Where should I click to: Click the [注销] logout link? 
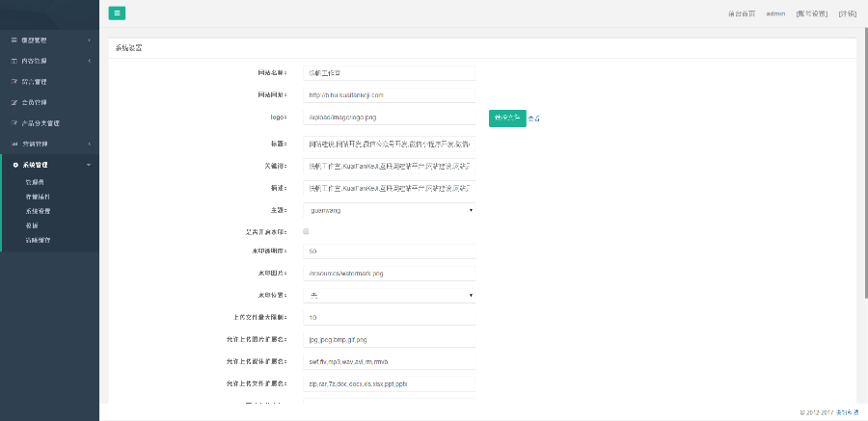(848, 13)
